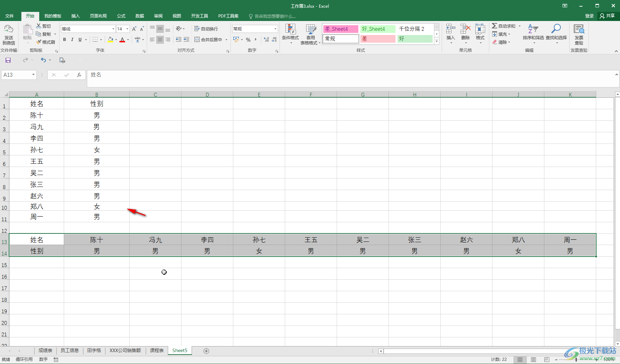Open the Name Box dropdown at A13
The height and width of the screenshot is (364, 620).
[x=33, y=75]
